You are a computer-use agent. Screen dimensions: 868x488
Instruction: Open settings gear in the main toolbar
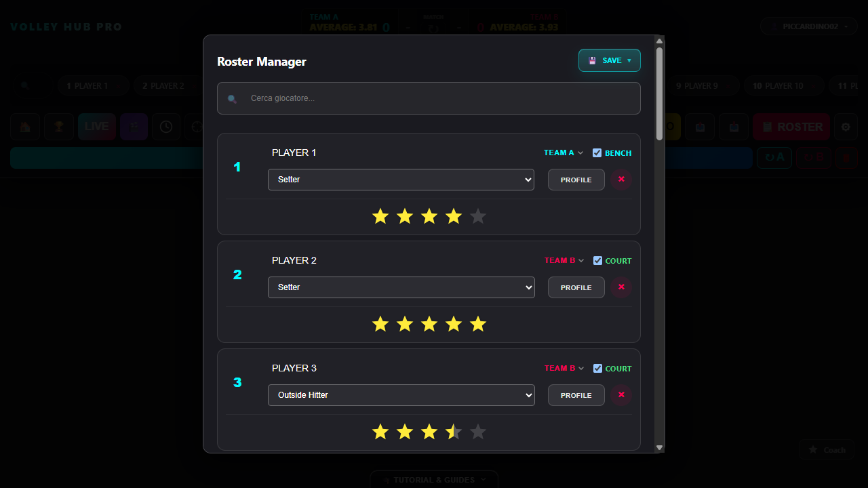[x=846, y=127]
